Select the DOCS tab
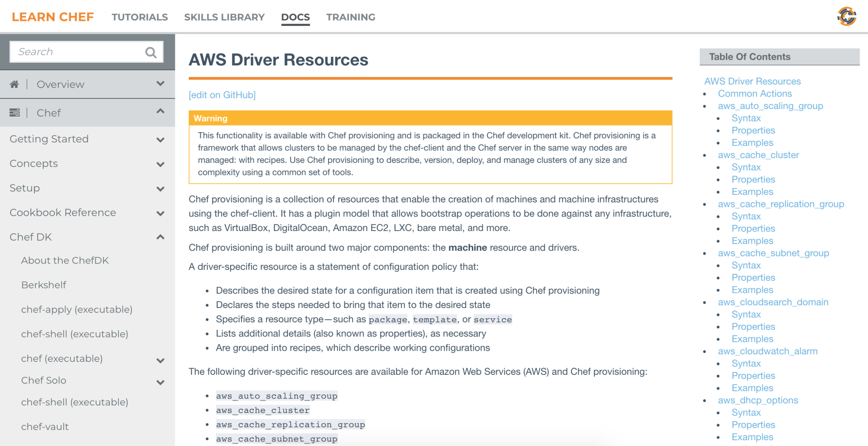Viewport: 868px width, 446px height. (x=296, y=17)
